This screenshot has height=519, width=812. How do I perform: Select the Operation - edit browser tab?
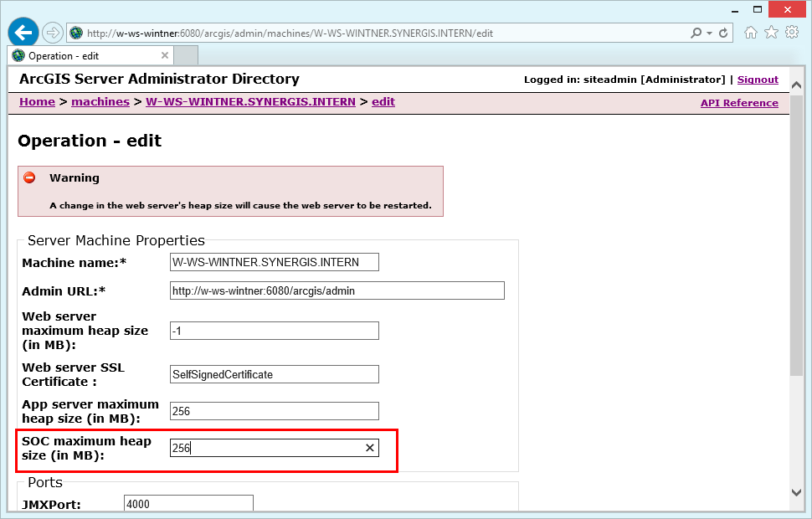(x=84, y=54)
